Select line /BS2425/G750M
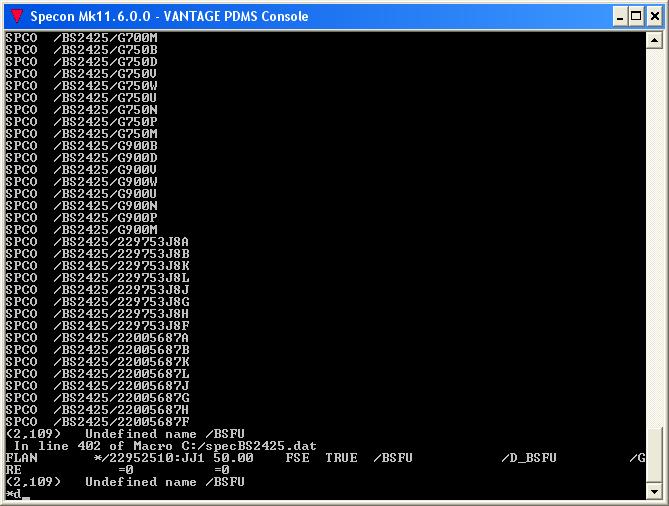The width and height of the screenshot is (669, 506). (x=81, y=134)
